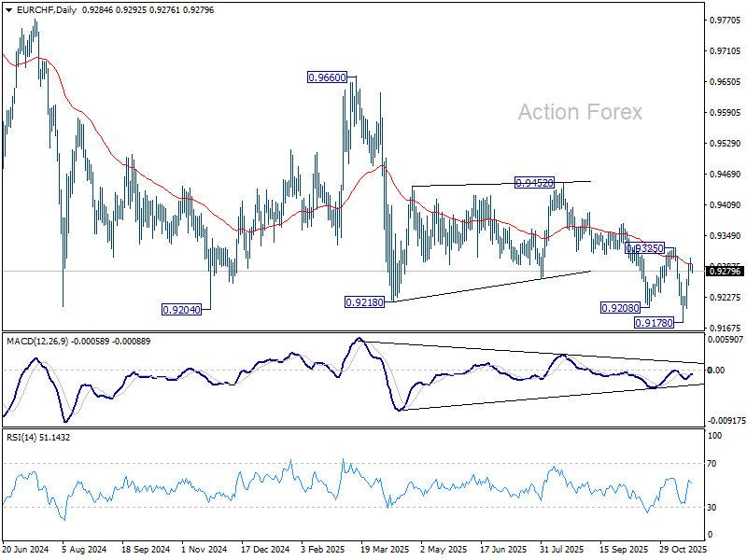Select the 0.92040 low price label
The height and width of the screenshot is (560, 747).
[181, 310]
